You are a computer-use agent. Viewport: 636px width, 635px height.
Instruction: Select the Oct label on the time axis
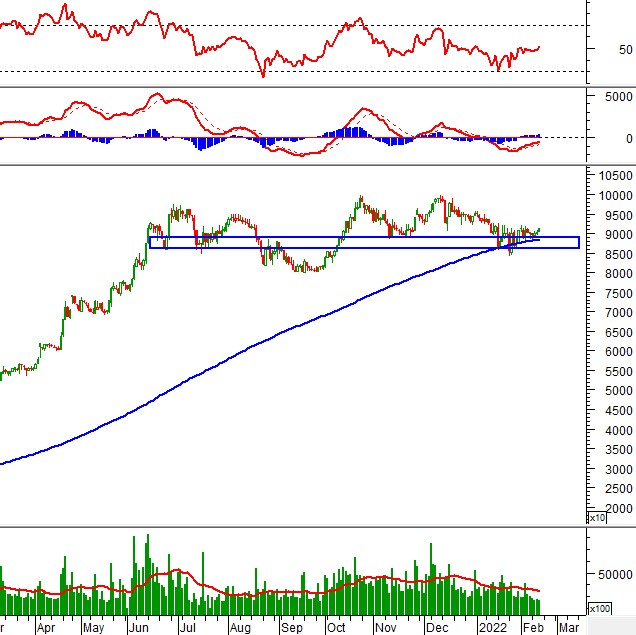(336, 628)
